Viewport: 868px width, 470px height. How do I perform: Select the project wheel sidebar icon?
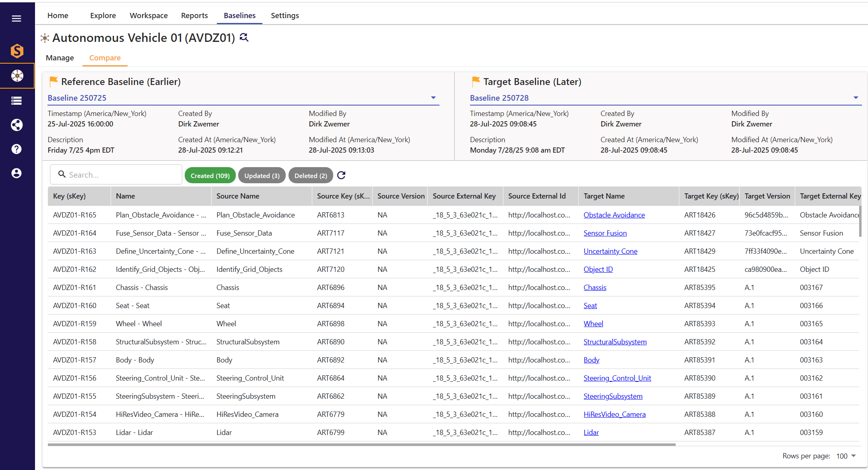[17, 76]
